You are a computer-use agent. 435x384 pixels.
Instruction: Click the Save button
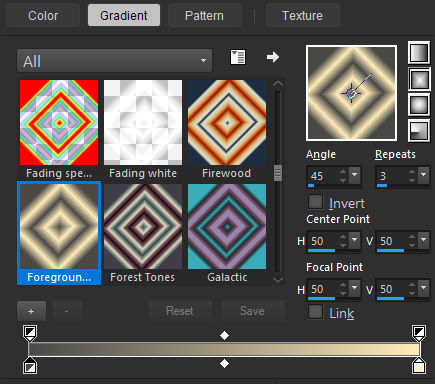click(x=252, y=311)
